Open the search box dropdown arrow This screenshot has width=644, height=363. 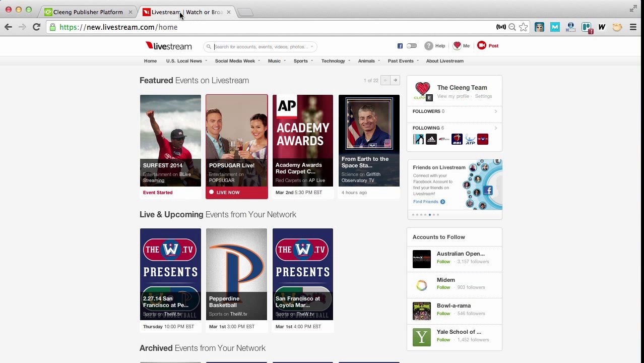tap(312, 46)
